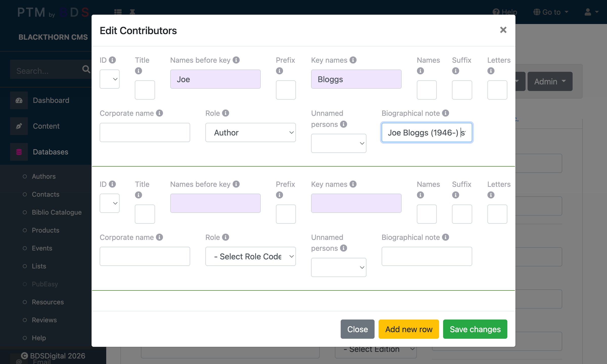This screenshot has height=364, width=607.
Task: Open the first row Unnamed persons dropdown
Action: (338, 143)
